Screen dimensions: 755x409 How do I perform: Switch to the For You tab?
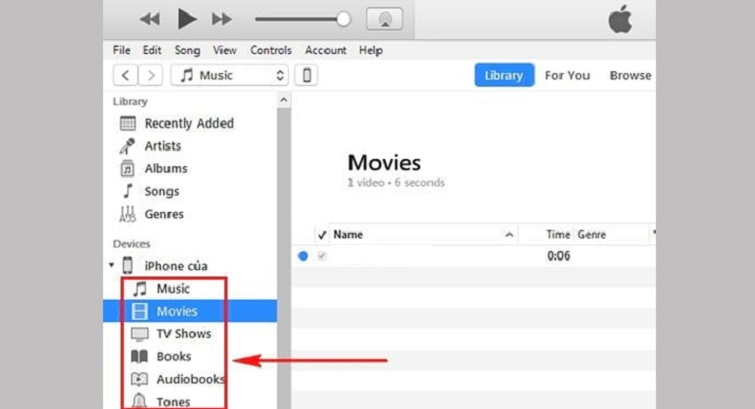(567, 75)
